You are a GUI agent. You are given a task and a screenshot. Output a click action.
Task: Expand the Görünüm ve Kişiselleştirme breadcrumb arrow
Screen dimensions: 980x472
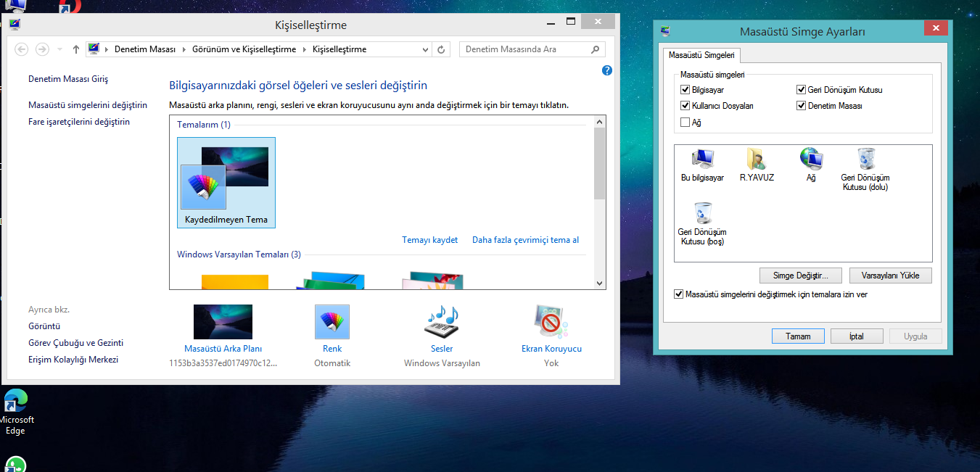[304, 49]
